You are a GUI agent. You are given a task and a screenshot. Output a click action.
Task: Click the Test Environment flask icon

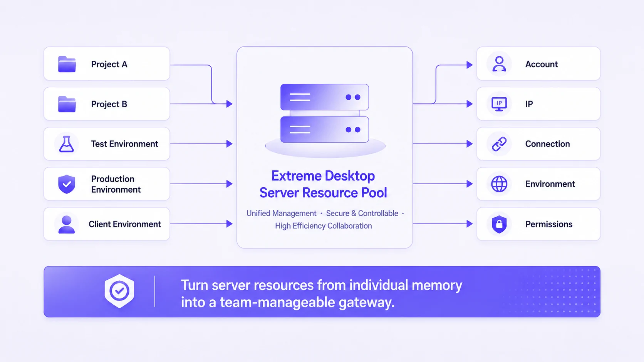67,144
